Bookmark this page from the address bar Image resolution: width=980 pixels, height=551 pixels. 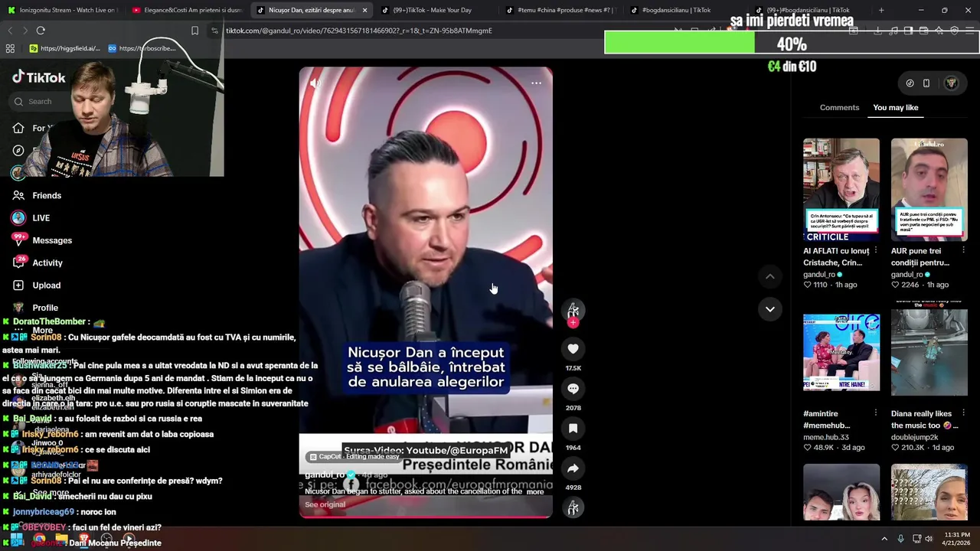194,31
